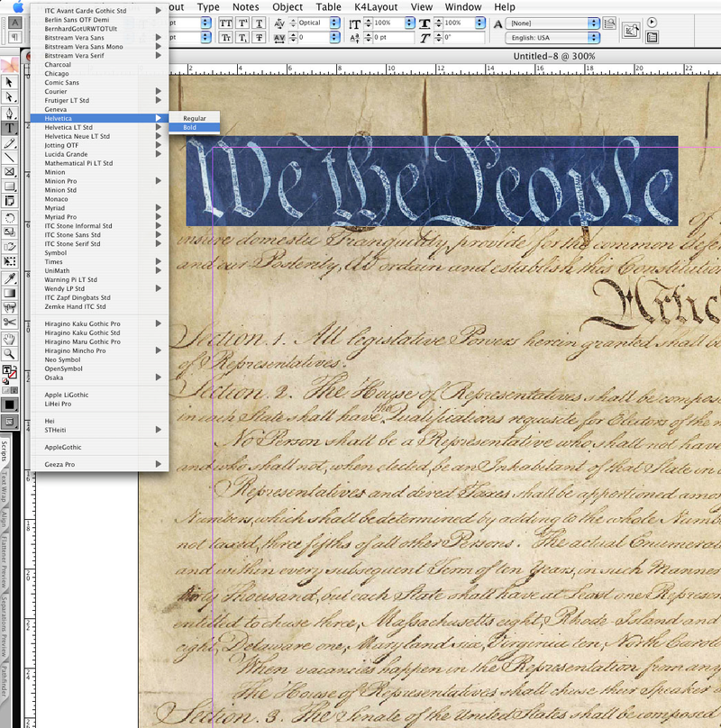Switch to paragraph formatting controls (¶)

coord(15,37)
